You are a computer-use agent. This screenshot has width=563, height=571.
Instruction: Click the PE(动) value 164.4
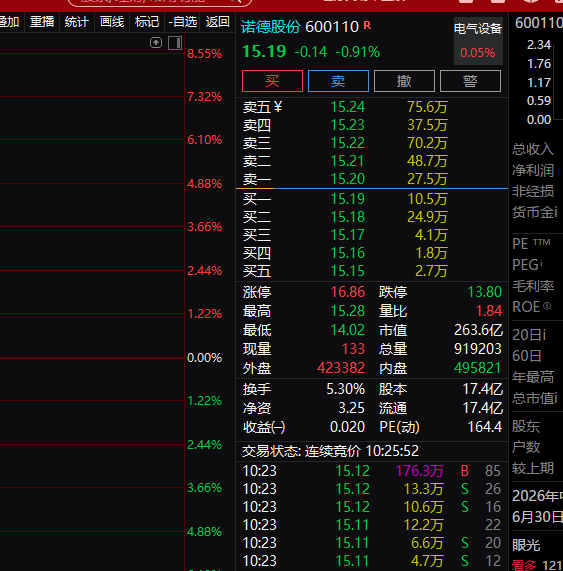[485, 426]
